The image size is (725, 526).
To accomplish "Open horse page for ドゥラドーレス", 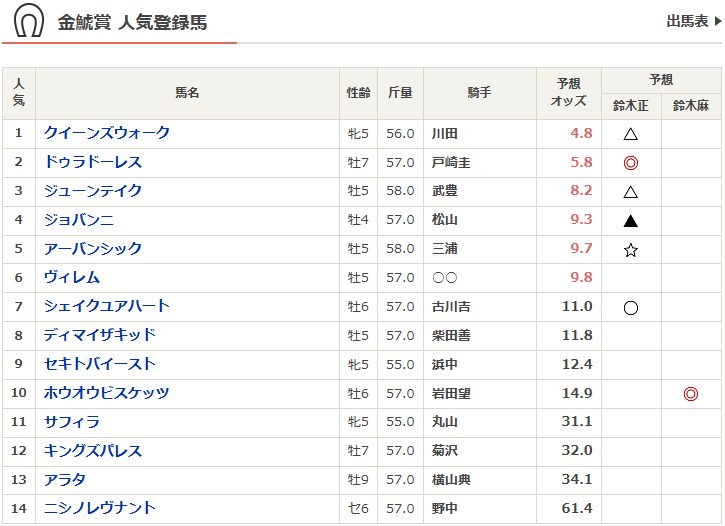I will pyautogui.click(x=93, y=162).
